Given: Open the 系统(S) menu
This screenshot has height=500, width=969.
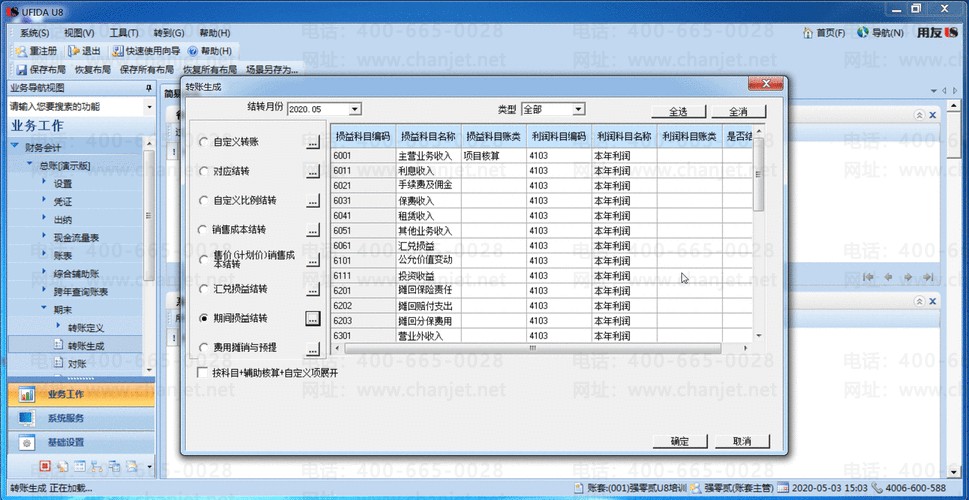Looking at the screenshot, I should (34, 33).
